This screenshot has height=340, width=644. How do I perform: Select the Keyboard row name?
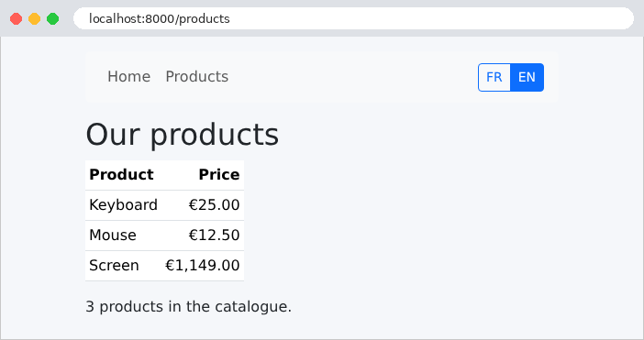[123, 205]
